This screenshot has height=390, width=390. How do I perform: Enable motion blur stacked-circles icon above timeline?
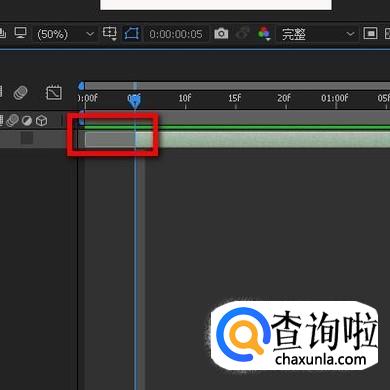[x=20, y=93]
